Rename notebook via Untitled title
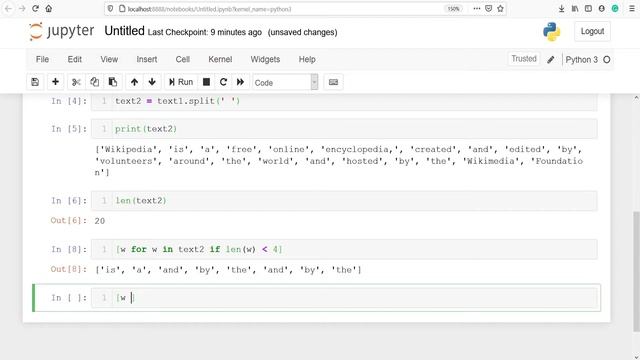 pos(124,31)
